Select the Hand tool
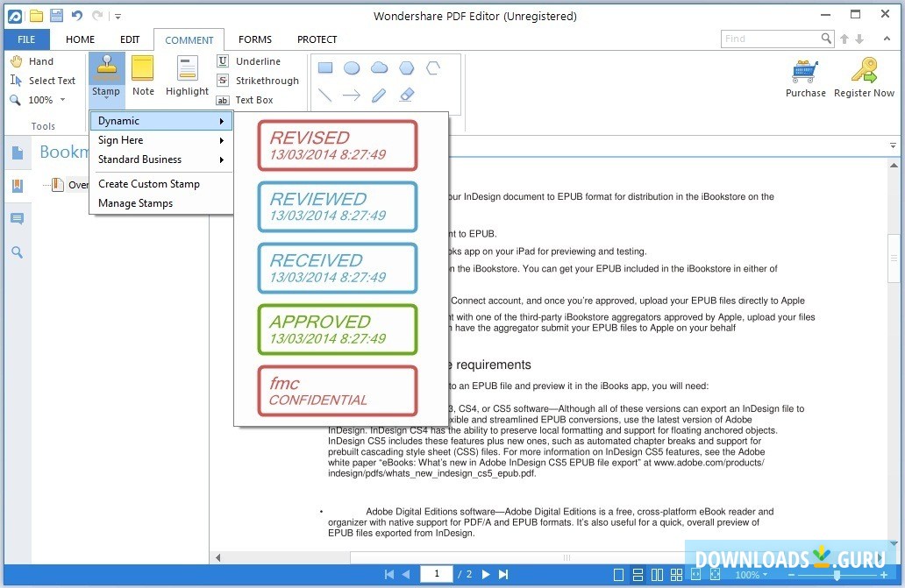905x588 pixels. pyautogui.click(x=32, y=61)
